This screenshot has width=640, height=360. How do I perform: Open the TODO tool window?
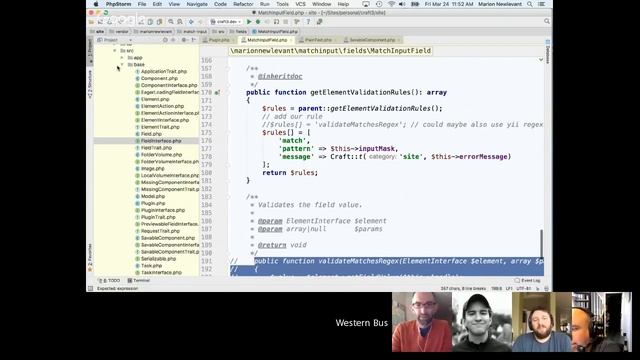[x=110, y=280]
